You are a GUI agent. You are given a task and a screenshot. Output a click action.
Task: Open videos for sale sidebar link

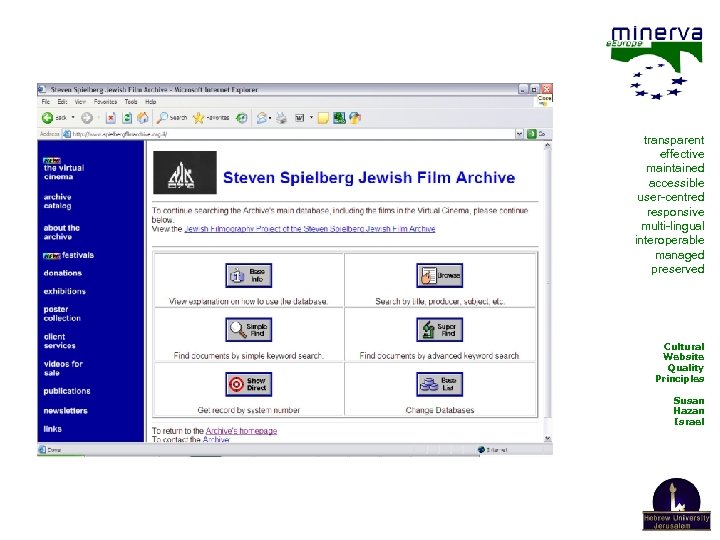point(63,368)
